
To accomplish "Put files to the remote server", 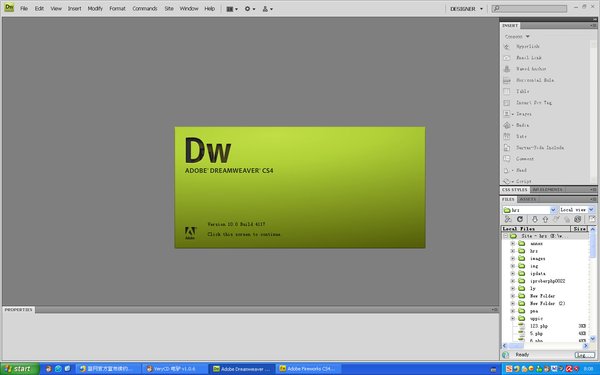I will [x=545, y=219].
